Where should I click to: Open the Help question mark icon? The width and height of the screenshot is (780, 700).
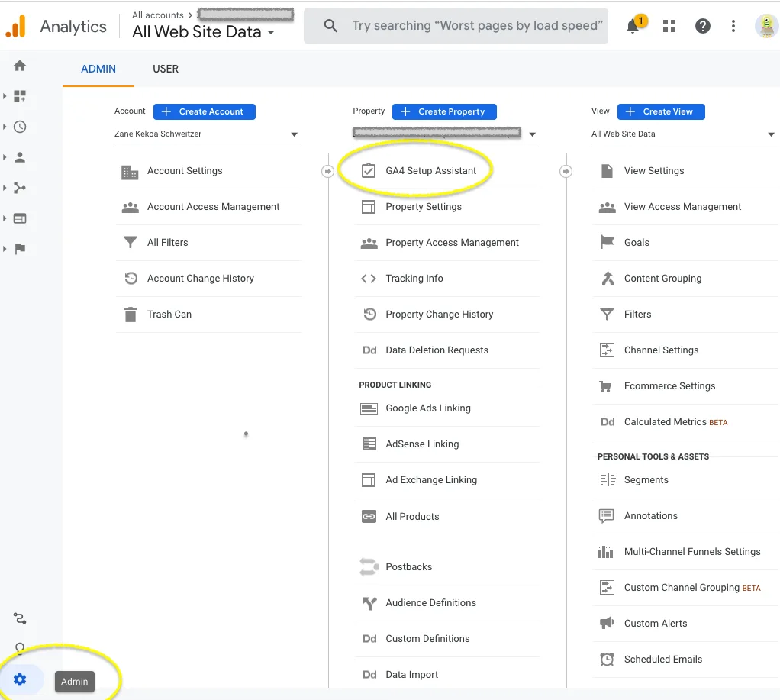pyautogui.click(x=702, y=26)
